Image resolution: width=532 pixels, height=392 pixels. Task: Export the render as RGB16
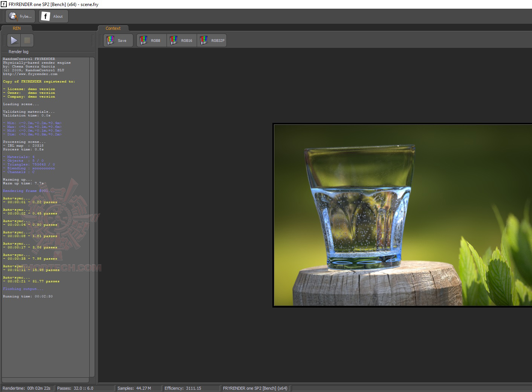(x=182, y=40)
